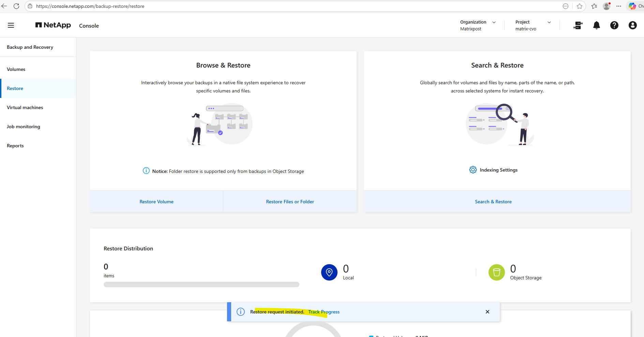Click Restore Files or Folder button
Image resolution: width=644 pixels, height=337 pixels.
[x=290, y=202]
